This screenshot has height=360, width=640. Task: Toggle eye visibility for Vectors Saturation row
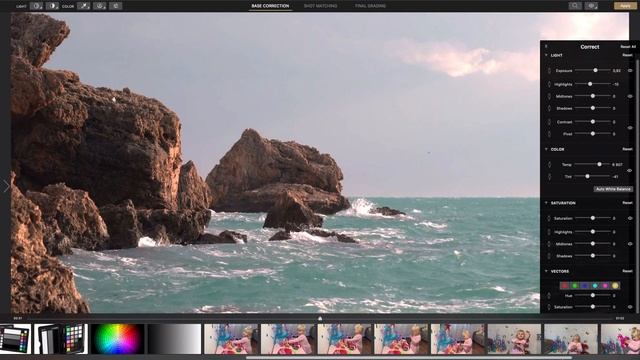click(630, 307)
